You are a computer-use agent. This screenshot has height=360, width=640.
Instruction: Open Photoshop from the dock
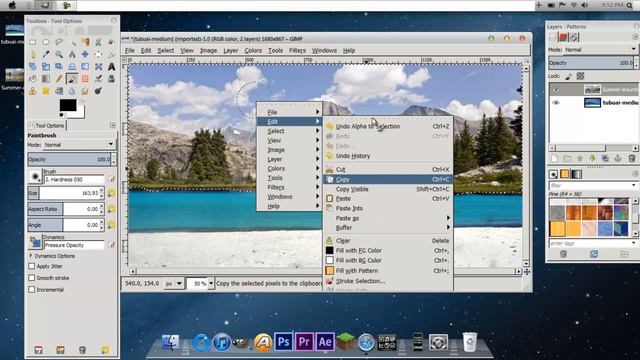click(283, 342)
